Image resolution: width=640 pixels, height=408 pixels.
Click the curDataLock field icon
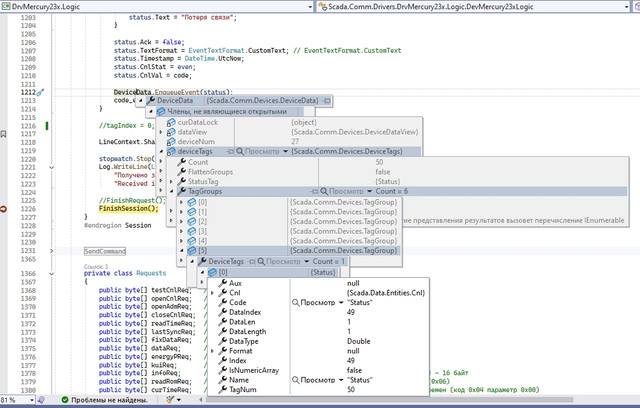tap(171, 122)
